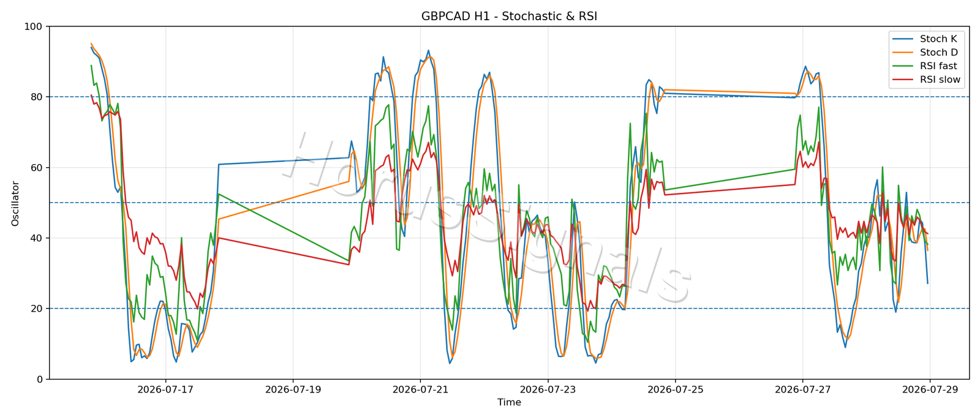The image size is (980, 420).
Task: Click the 2026-07-21 date tick label
Action: coord(420,389)
